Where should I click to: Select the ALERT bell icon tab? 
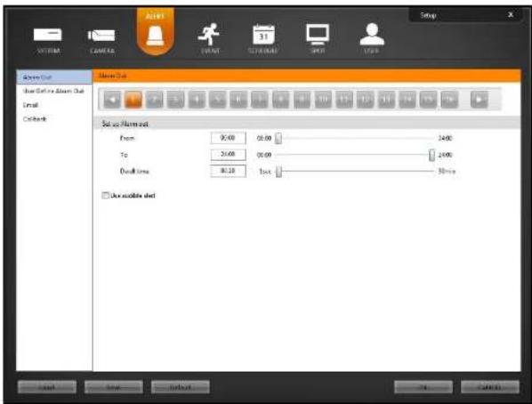point(156,32)
